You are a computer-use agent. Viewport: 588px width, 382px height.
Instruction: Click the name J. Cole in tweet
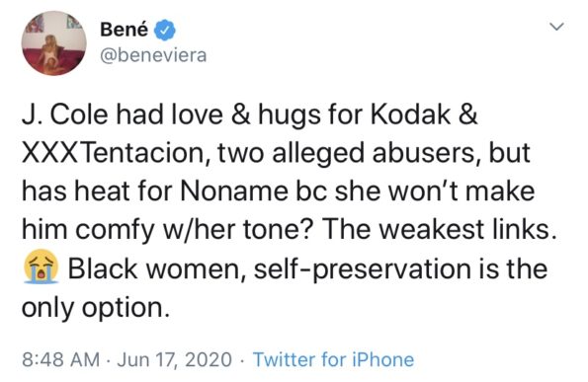pos(65,115)
